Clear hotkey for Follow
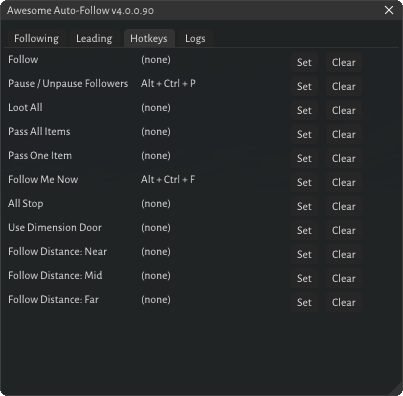 [x=344, y=62]
